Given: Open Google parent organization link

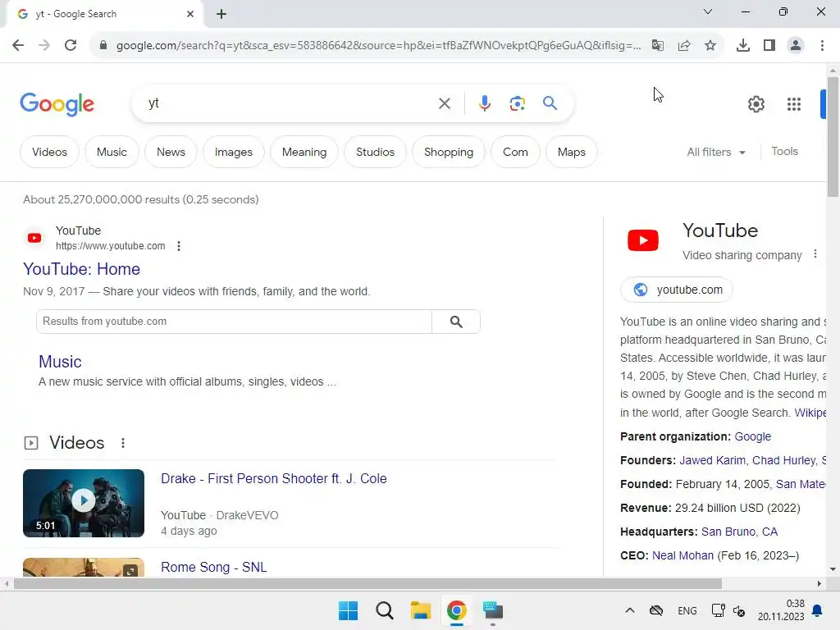Looking at the screenshot, I should tap(753, 436).
